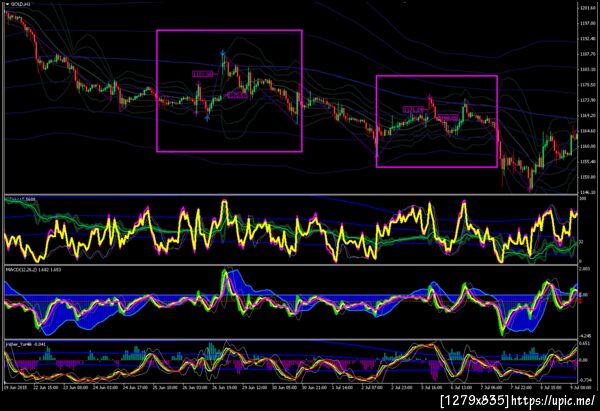
Task: Select the 1197.00 price axis label
Action: (x=587, y=23)
